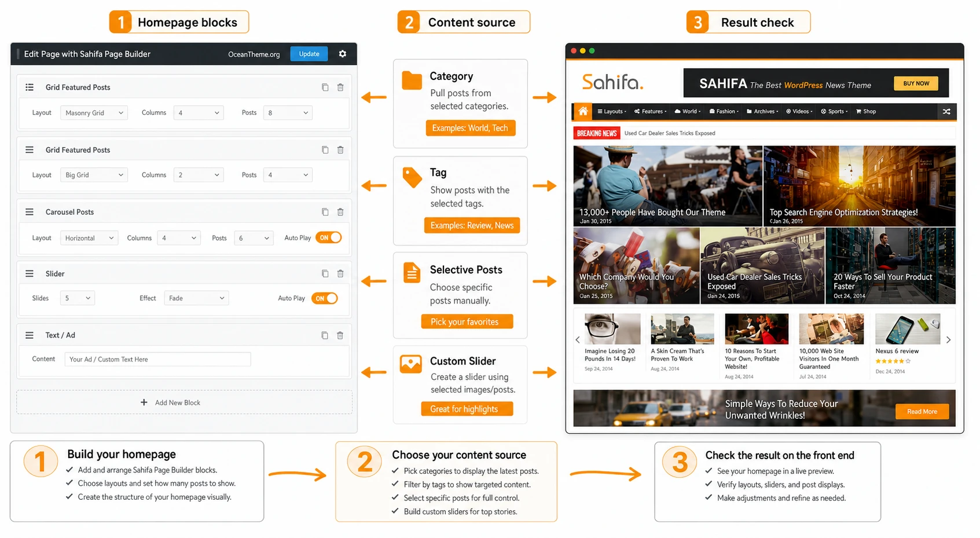The width and height of the screenshot is (980, 538).
Task: Click the Tag icon
Action: pos(412,177)
